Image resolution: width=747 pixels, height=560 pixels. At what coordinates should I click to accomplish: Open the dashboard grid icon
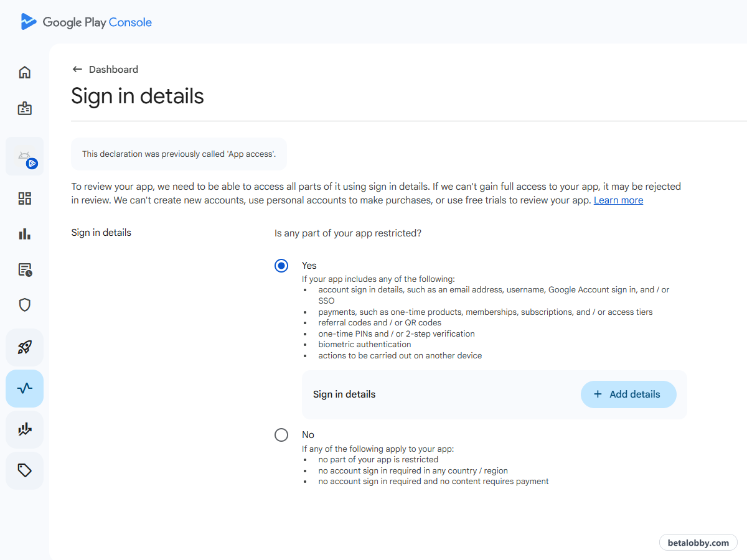(24, 198)
